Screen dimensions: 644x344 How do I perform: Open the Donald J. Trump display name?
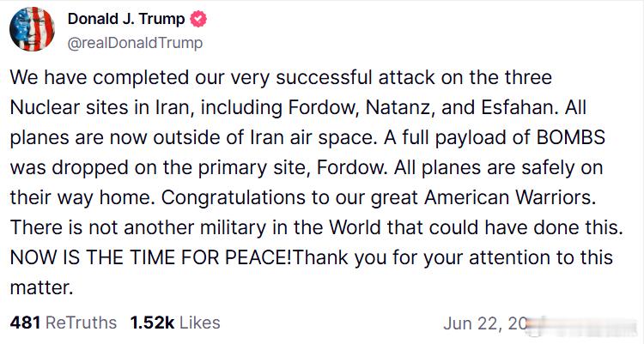[x=126, y=19]
